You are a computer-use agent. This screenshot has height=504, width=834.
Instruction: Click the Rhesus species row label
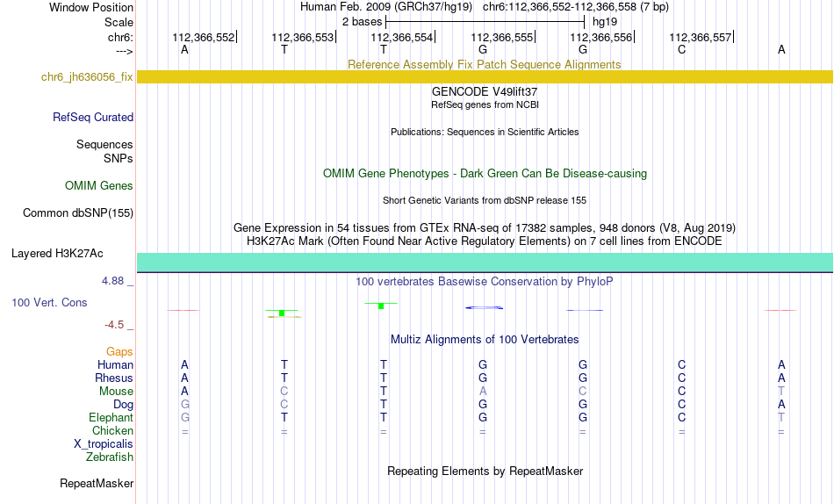114,378
